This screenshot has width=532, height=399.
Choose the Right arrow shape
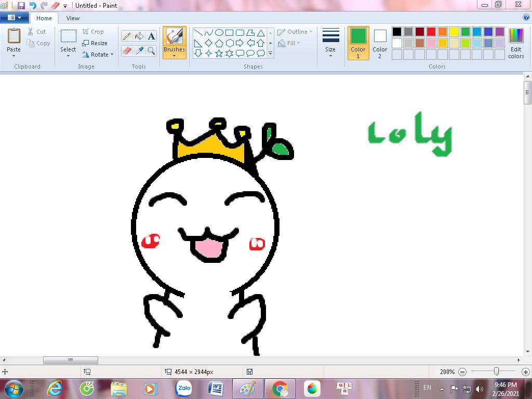pyautogui.click(x=240, y=43)
